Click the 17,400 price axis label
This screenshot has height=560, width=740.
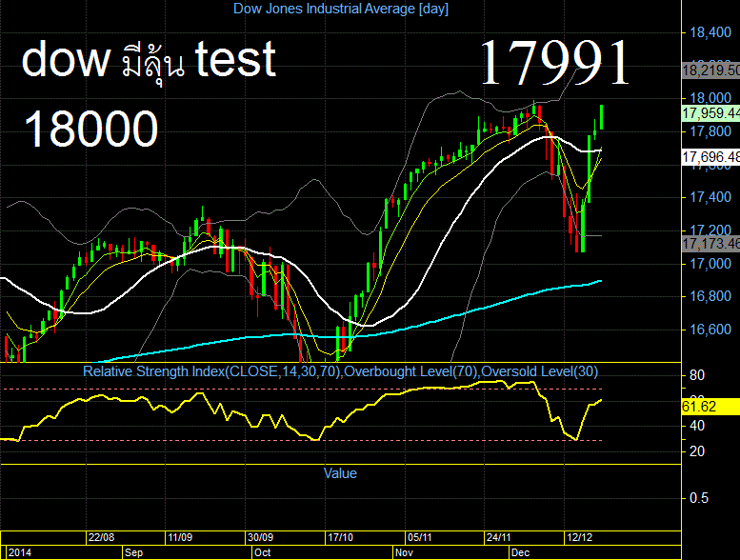click(710, 197)
